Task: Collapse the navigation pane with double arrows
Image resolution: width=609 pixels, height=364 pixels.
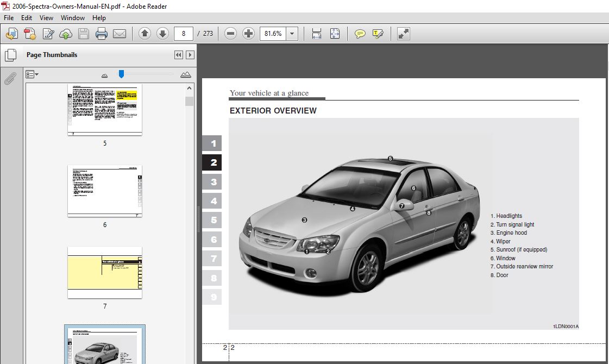Action: pos(179,55)
